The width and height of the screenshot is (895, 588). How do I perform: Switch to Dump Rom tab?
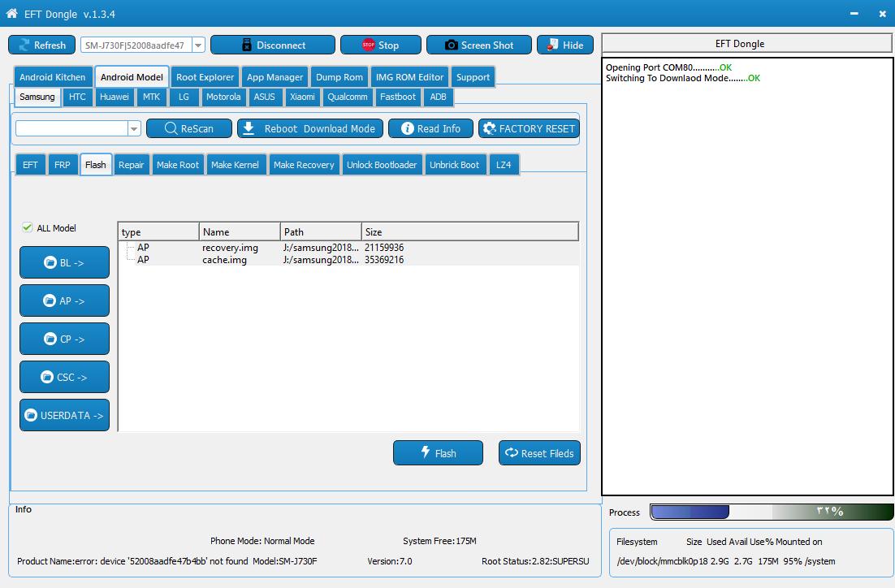(x=339, y=77)
